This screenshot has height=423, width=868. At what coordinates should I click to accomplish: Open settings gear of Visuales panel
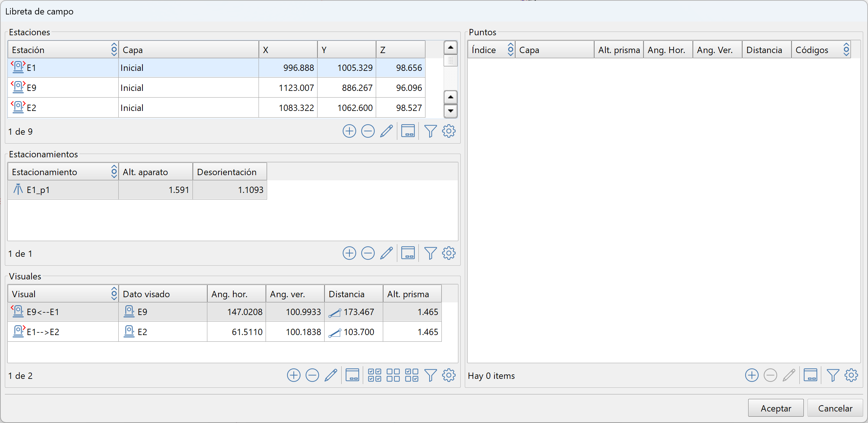pyautogui.click(x=449, y=375)
